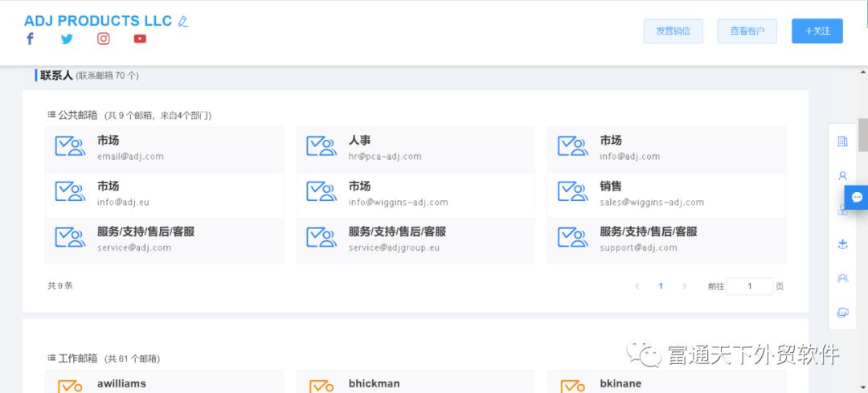Click the bhickman contact name
This screenshot has width=868, height=393.
(375, 383)
